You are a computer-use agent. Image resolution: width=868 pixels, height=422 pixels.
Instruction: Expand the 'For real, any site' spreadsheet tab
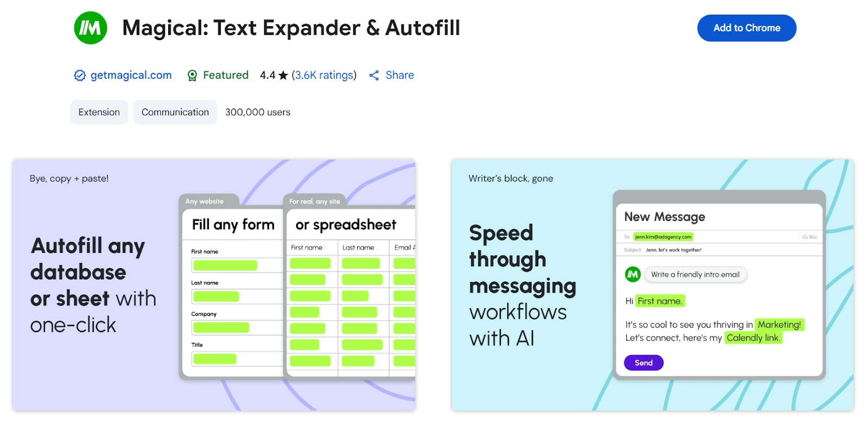[315, 201]
